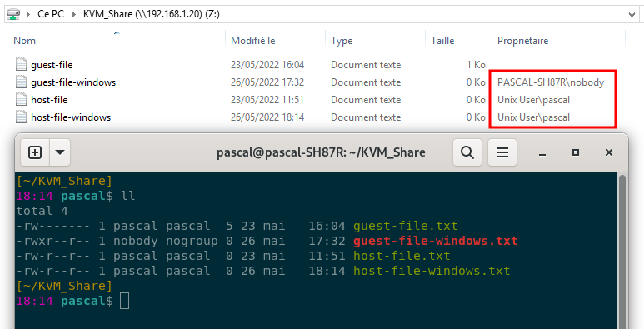The width and height of the screenshot is (644, 329).
Task: Expand the chevron before Ce PC
Action: [28, 14]
